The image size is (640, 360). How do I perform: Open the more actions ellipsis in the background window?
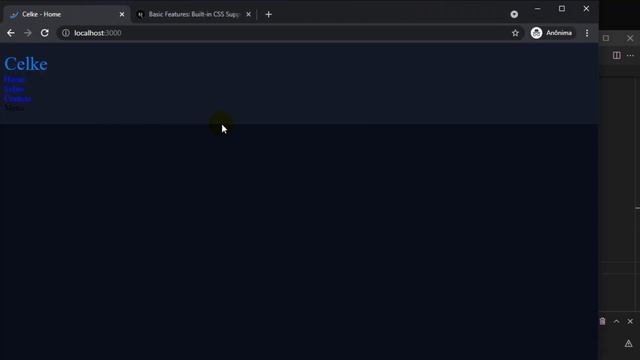[x=630, y=55]
